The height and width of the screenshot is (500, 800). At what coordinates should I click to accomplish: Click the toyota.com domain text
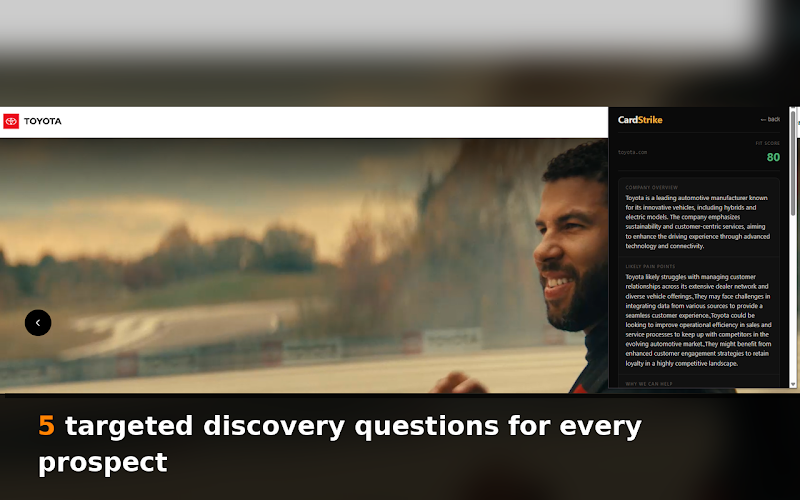(x=632, y=152)
